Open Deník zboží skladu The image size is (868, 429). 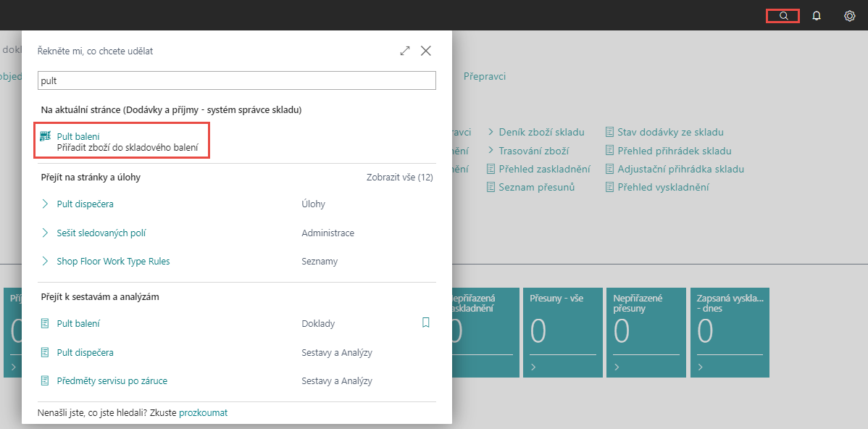click(x=541, y=133)
